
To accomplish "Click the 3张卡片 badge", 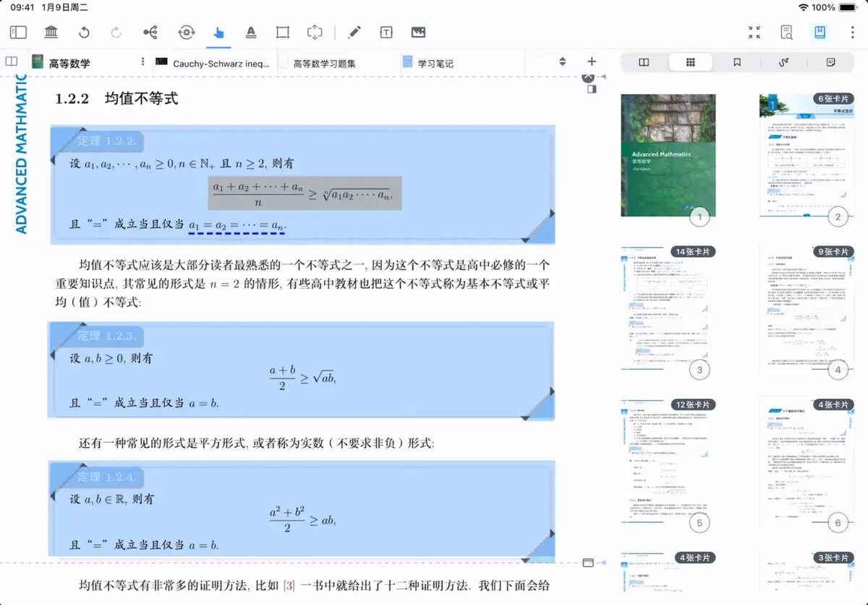I will [x=832, y=558].
